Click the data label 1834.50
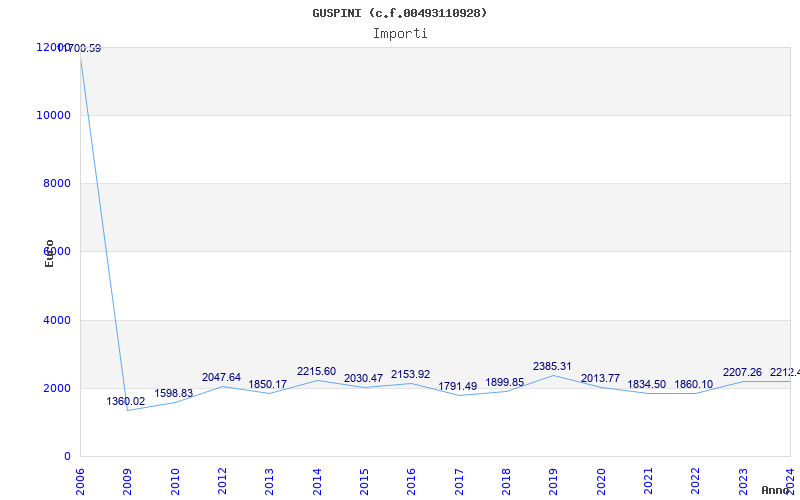The width and height of the screenshot is (800, 500). pyautogui.click(x=646, y=384)
